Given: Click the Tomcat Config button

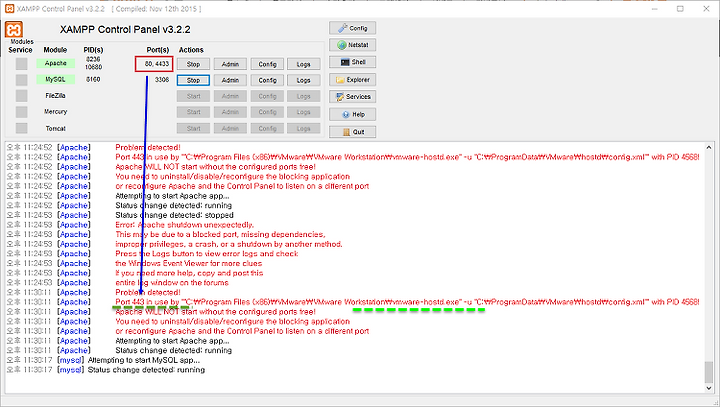Looking at the screenshot, I should tap(267, 129).
